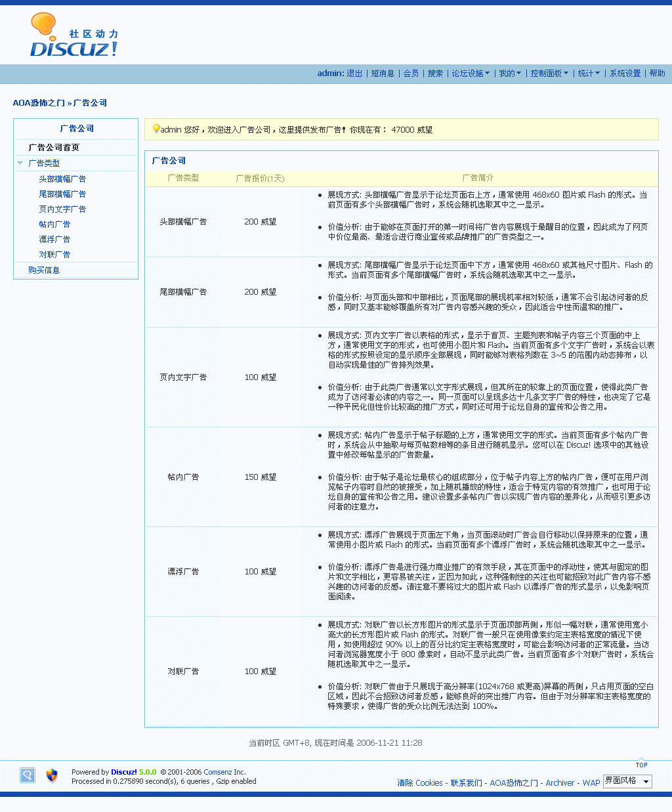This screenshot has width=672, height=812.
Task: Expand the 控制面板 dropdown menu
Action: click(x=549, y=74)
